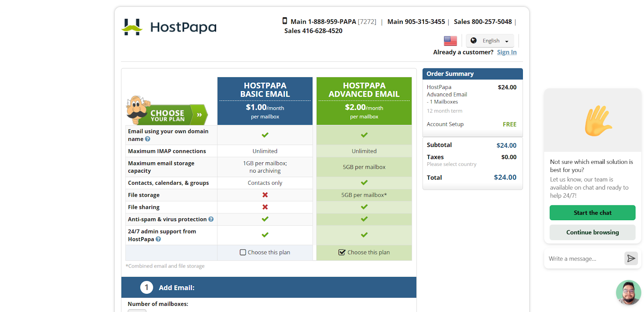Click the Subtotal $24.00 amount
644x312 pixels.
(506, 145)
